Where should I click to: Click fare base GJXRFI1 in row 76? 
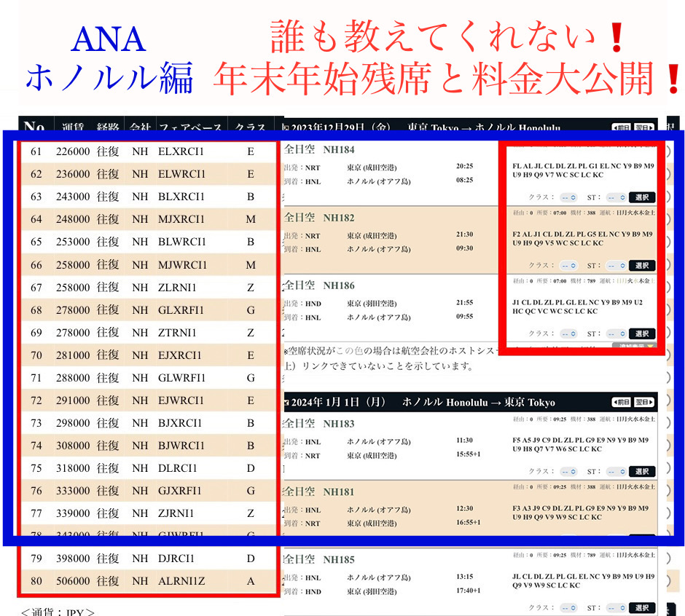coord(180,491)
